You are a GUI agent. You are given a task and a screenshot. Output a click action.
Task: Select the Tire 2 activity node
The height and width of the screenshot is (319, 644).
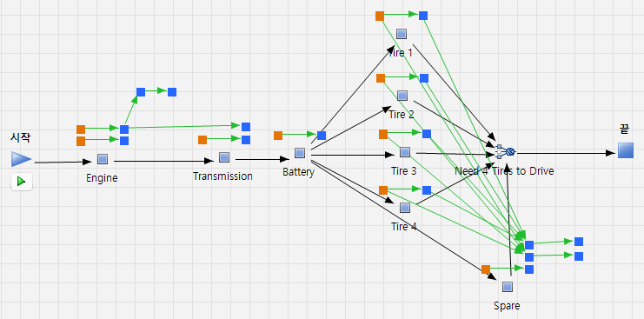click(x=402, y=96)
